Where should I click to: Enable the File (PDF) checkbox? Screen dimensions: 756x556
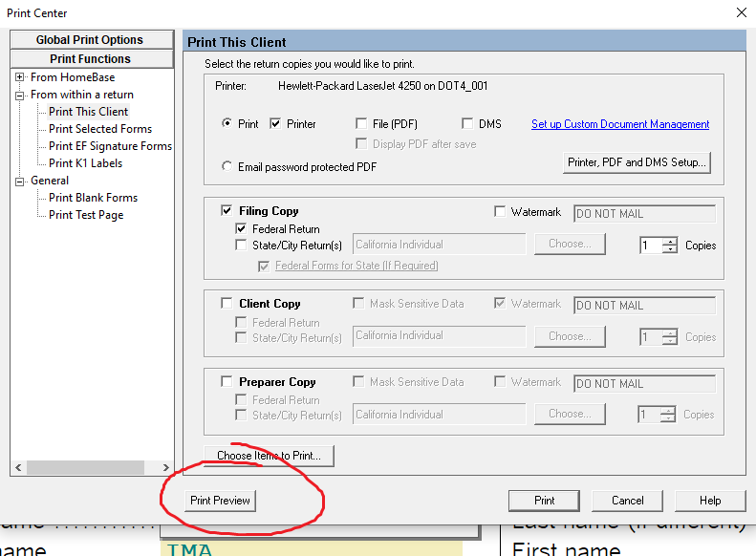click(361, 124)
